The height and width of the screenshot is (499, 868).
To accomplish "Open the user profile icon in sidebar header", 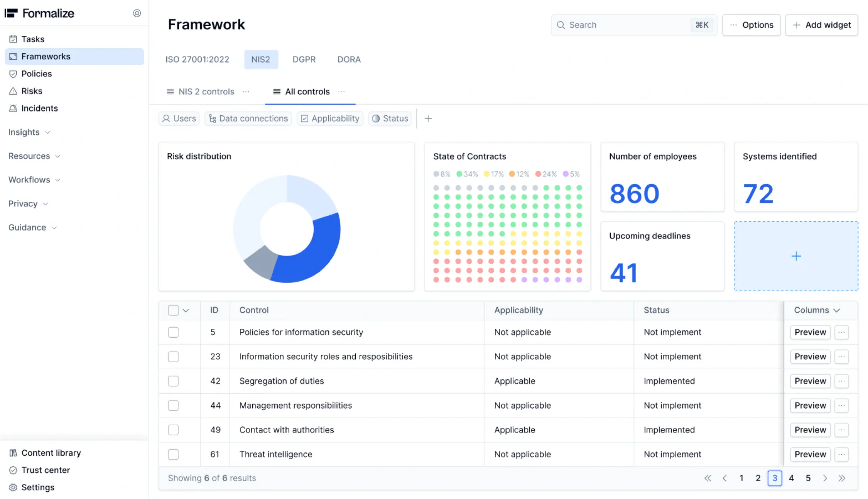I will pos(137,13).
